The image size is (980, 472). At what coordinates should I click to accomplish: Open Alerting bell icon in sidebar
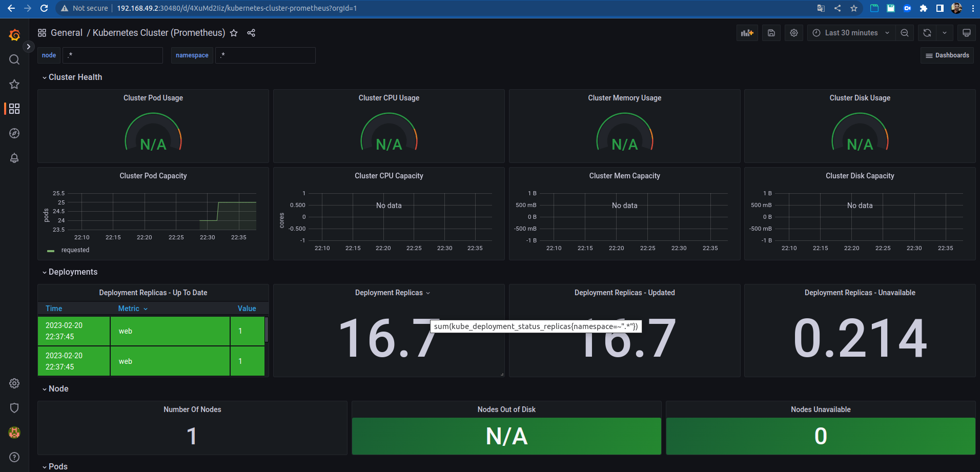[x=14, y=158]
